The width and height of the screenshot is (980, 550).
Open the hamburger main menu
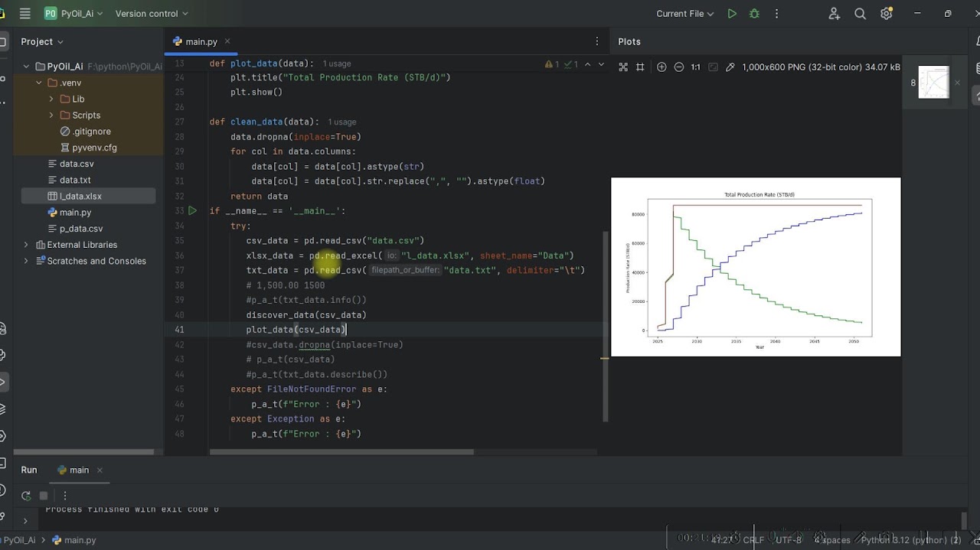pyautogui.click(x=25, y=14)
